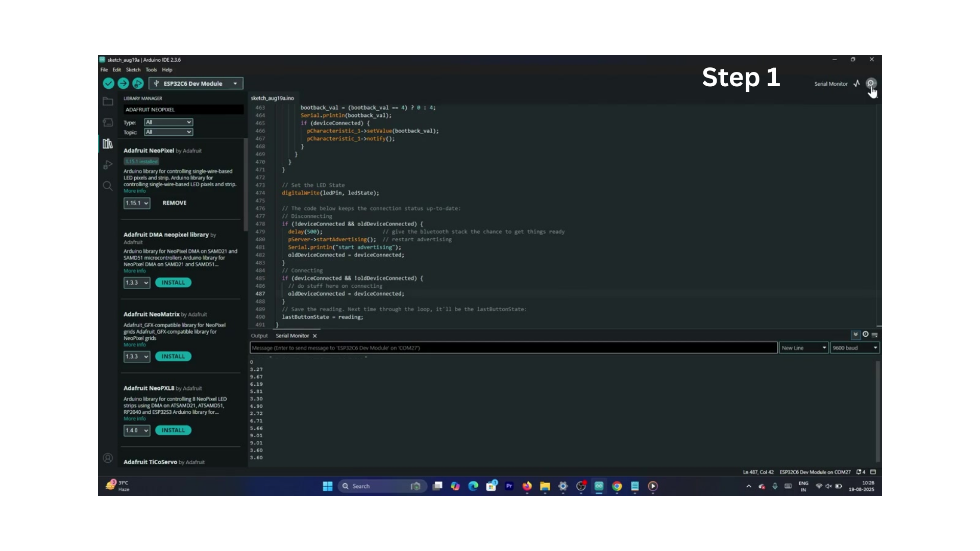This screenshot has width=980, height=551.
Task: Open the Sketchbook folder sidebar icon
Action: tap(108, 102)
